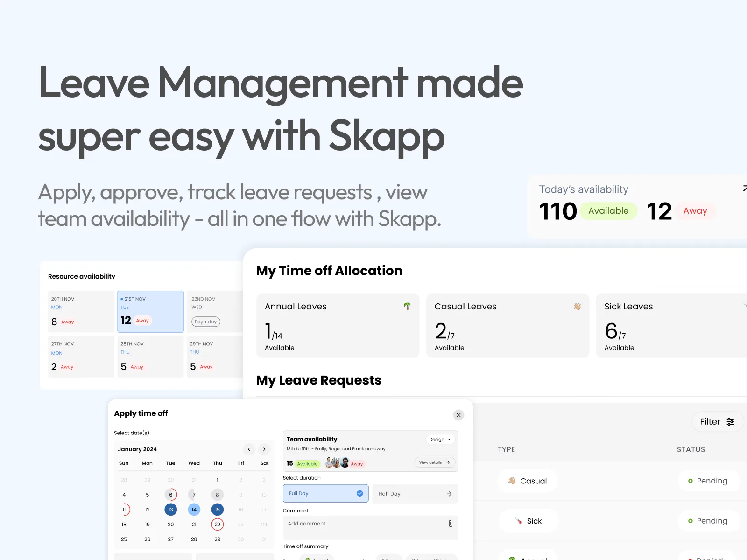Open the 20th Nov Monday availability card
Screen dimensions: 747x560
pyautogui.click(x=81, y=312)
